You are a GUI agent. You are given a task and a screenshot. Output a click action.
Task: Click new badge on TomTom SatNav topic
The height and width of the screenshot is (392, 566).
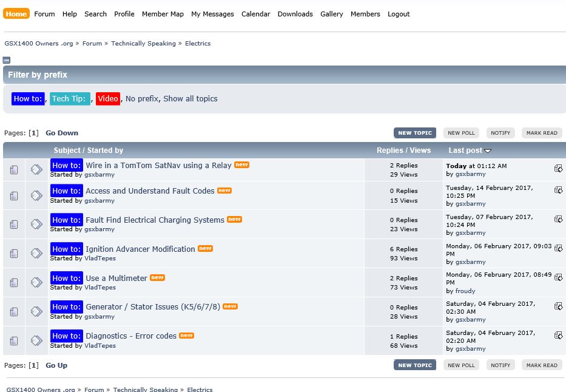pos(241,164)
